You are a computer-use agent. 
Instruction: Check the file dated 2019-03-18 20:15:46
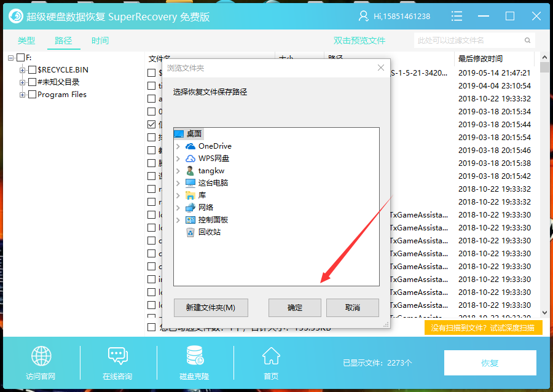pyautogui.click(x=152, y=150)
